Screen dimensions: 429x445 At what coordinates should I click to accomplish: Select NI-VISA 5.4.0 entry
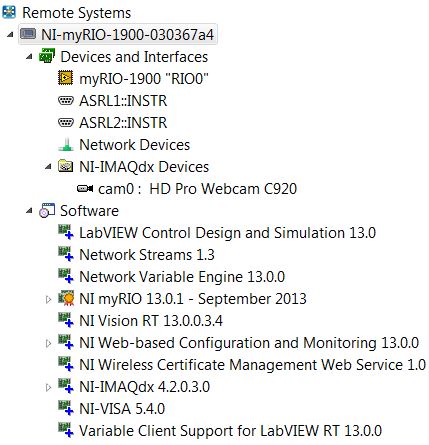pos(122,409)
